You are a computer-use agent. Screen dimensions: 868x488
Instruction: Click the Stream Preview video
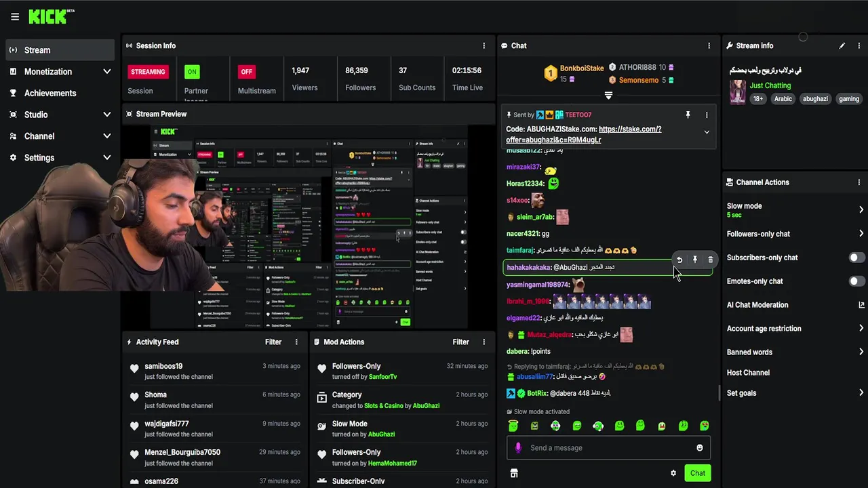[x=309, y=226]
